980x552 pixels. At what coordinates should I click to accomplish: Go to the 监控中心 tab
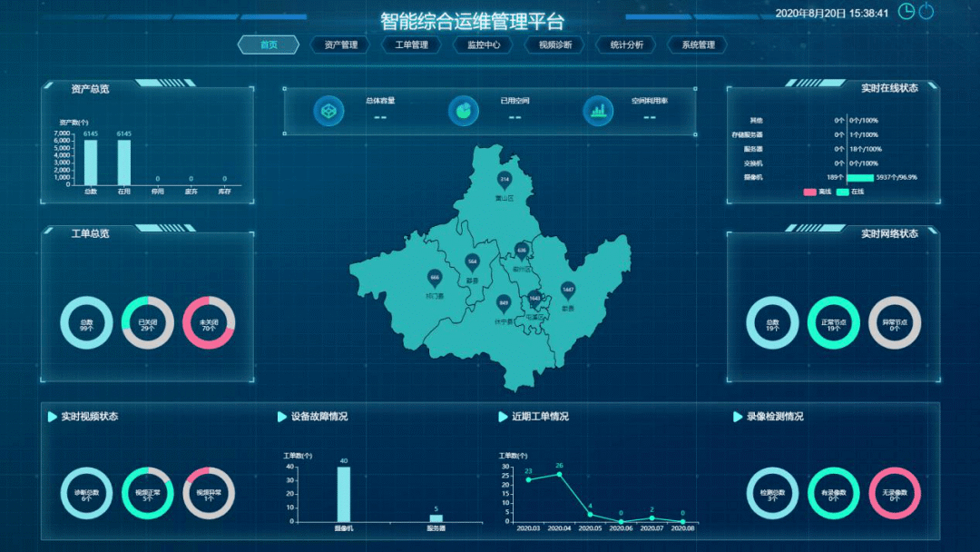pyautogui.click(x=484, y=45)
